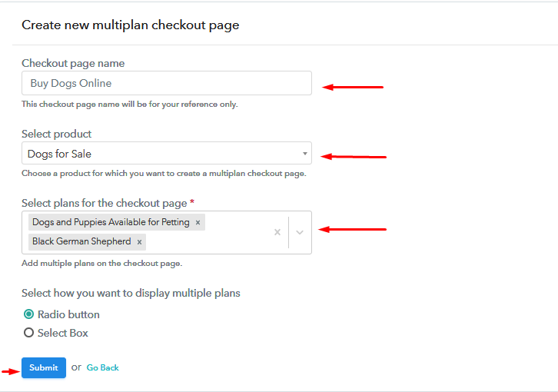The height and width of the screenshot is (392, 558).
Task: Click the 'Select product' field label
Action: [57, 134]
